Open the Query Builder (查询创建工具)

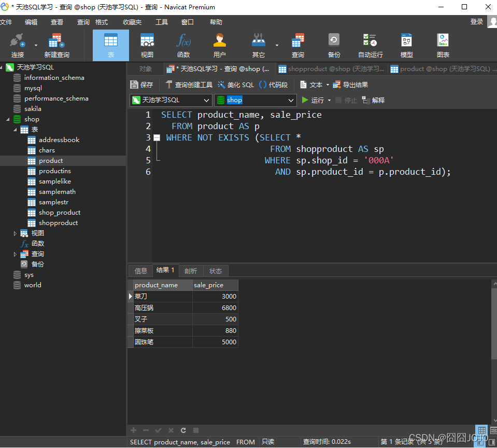pos(189,85)
